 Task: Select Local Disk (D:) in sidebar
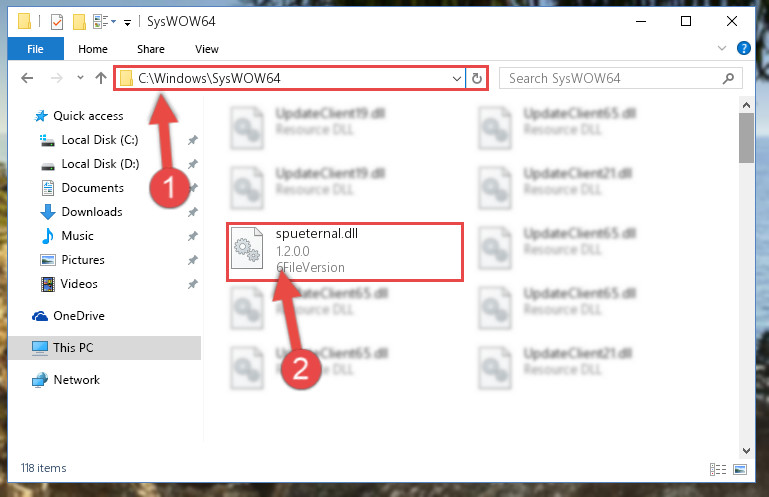100,164
